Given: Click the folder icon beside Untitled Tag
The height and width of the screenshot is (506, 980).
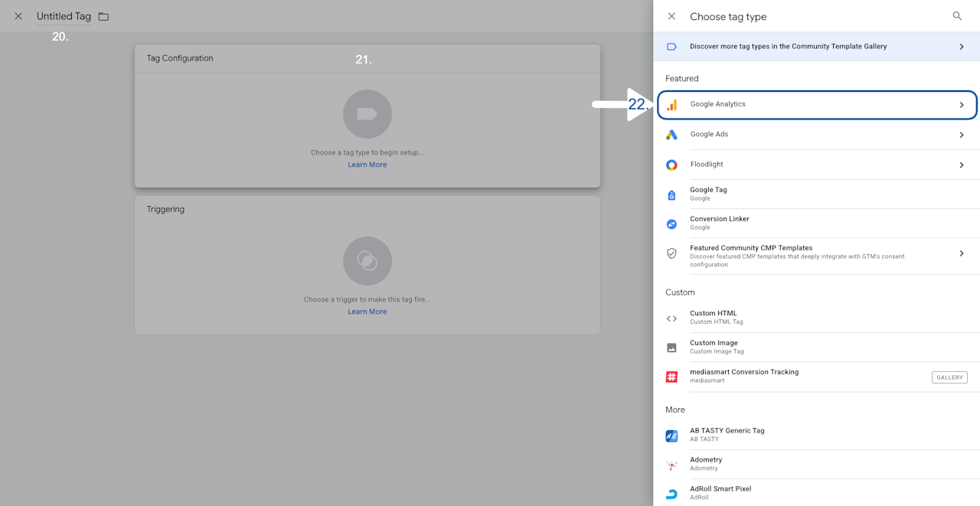Looking at the screenshot, I should pos(103,17).
